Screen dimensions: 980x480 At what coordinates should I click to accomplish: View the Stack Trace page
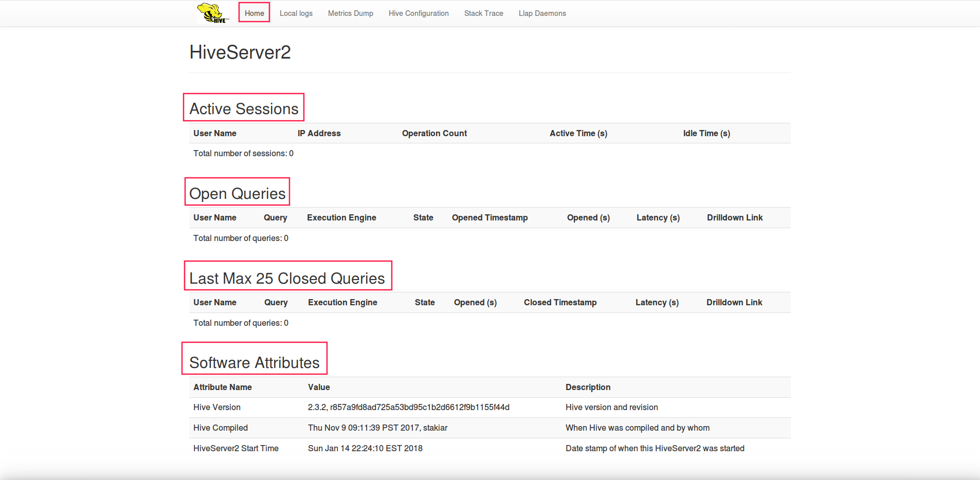click(x=484, y=13)
